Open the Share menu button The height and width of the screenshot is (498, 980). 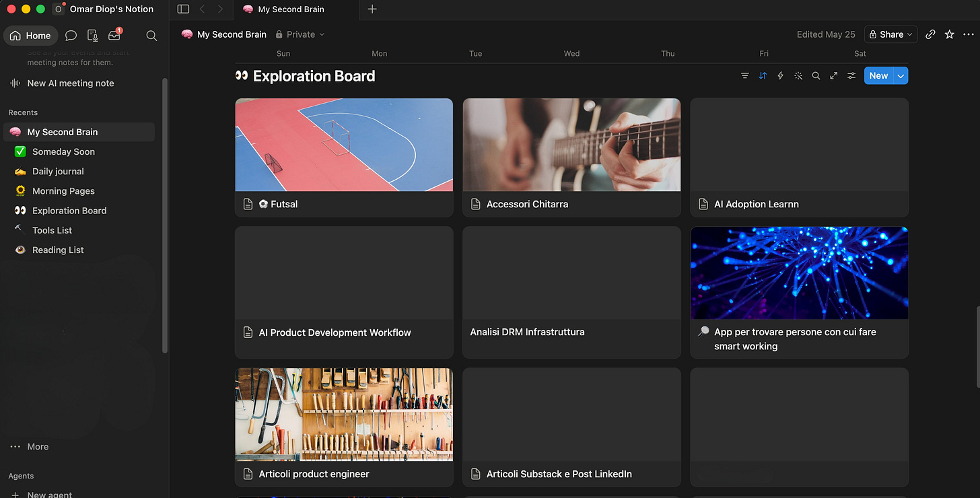890,34
